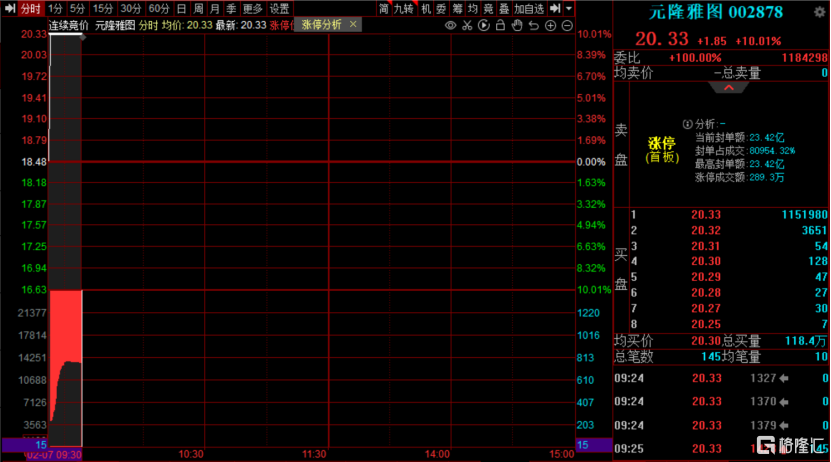Image resolution: width=831 pixels, height=462 pixels.
Task: Toggle the 筹 chip distribution button
Action: pyautogui.click(x=457, y=8)
